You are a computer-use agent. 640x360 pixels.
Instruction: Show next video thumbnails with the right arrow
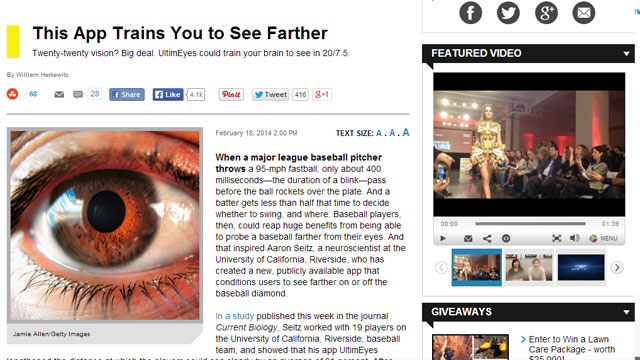click(x=617, y=267)
